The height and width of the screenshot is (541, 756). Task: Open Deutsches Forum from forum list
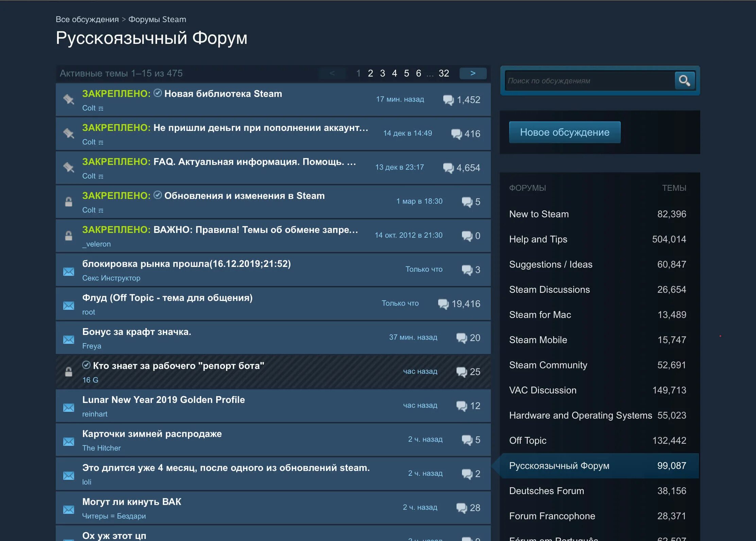tap(546, 491)
